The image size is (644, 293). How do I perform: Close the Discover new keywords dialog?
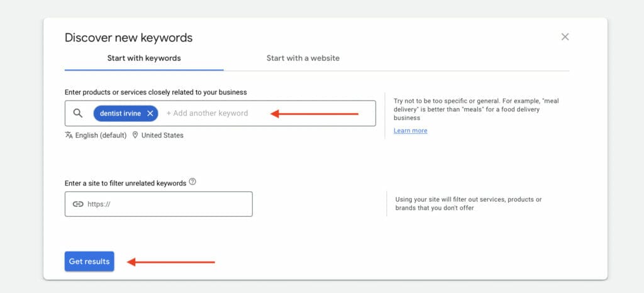pos(565,37)
